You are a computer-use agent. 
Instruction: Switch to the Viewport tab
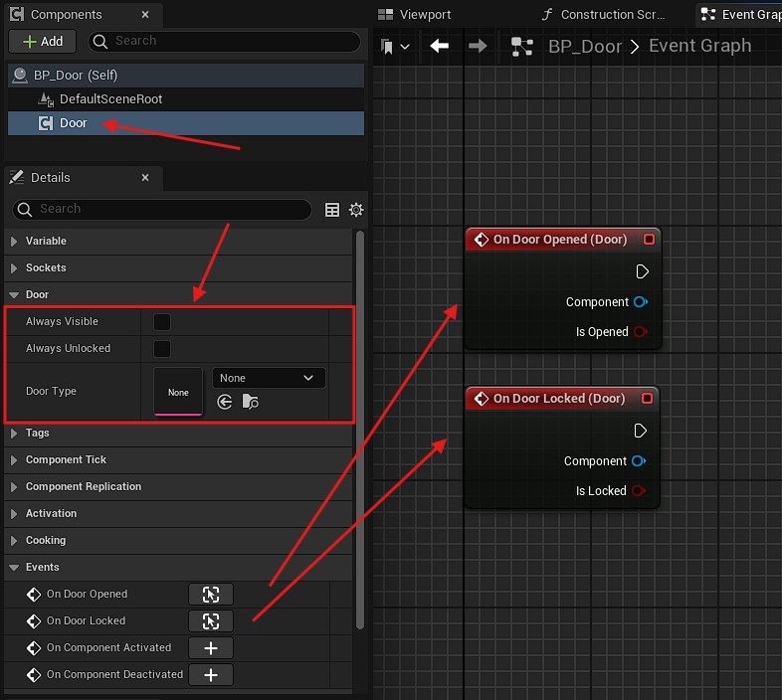click(x=416, y=15)
